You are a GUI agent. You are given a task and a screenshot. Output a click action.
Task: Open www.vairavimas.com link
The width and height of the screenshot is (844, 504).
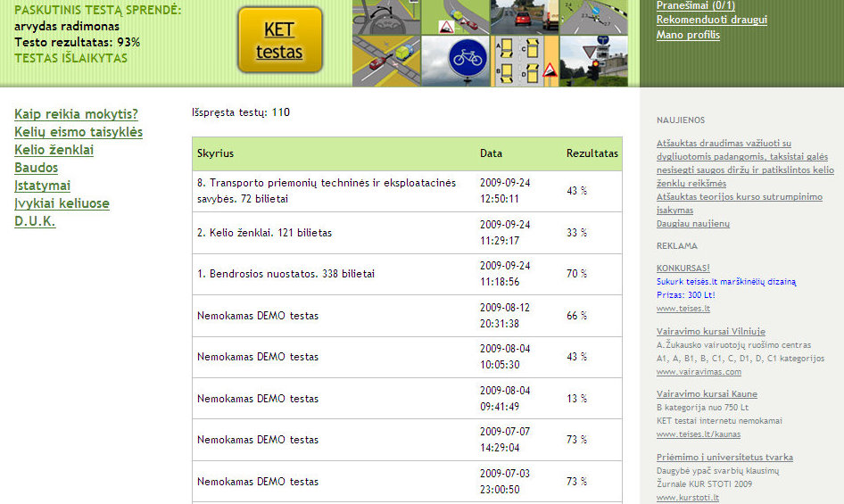coord(699,372)
